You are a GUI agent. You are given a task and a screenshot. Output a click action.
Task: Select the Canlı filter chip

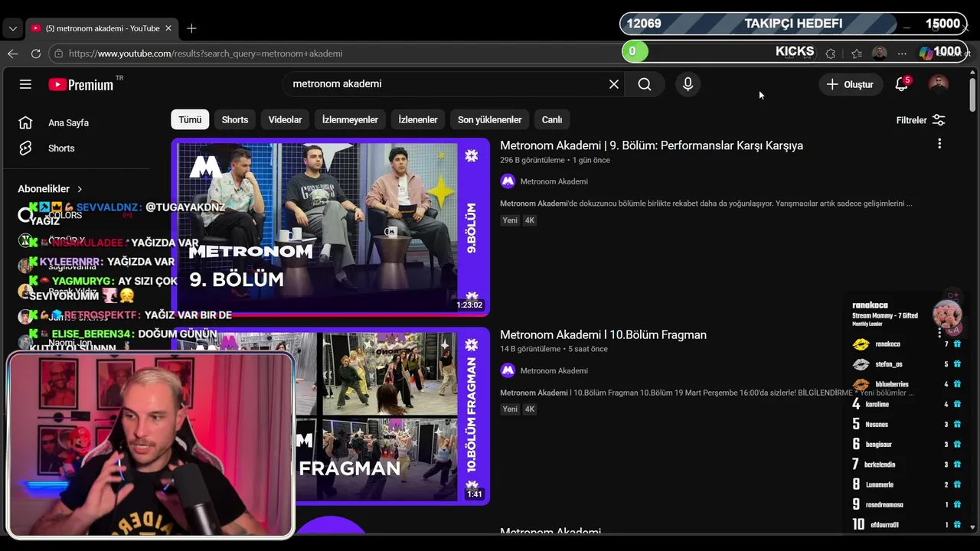pyautogui.click(x=552, y=119)
